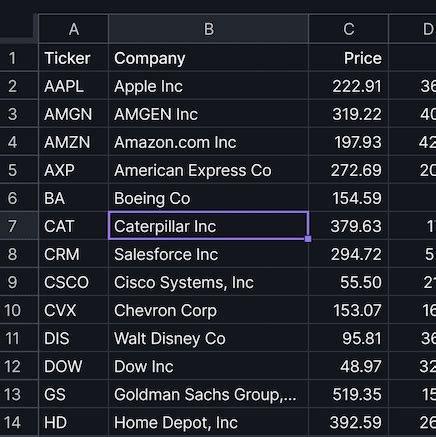Select the Walt Disney Co cell
Image resolution: width=436 pixels, height=437 pixels.
[208, 338]
